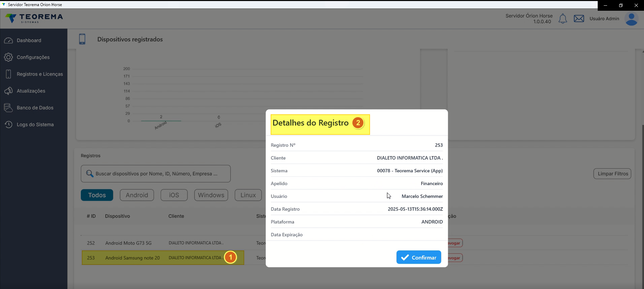Click revogar button for row 253
Viewport: 644px width, 289px height.
(x=455, y=258)
